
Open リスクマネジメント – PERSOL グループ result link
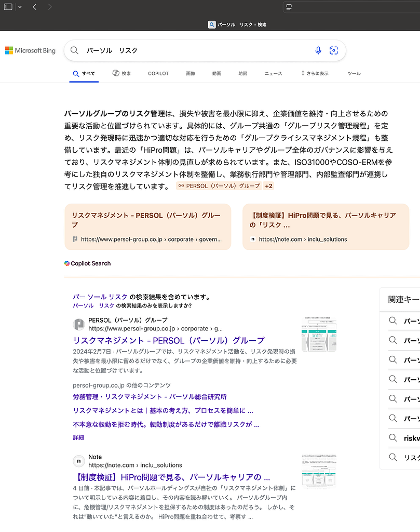169,341
